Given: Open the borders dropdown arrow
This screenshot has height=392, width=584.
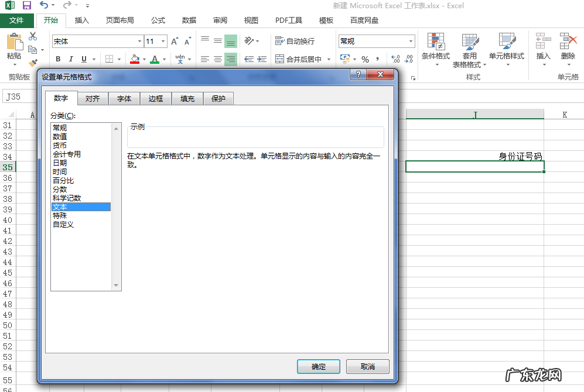Looking at the screenshot, I should (119, 59).
